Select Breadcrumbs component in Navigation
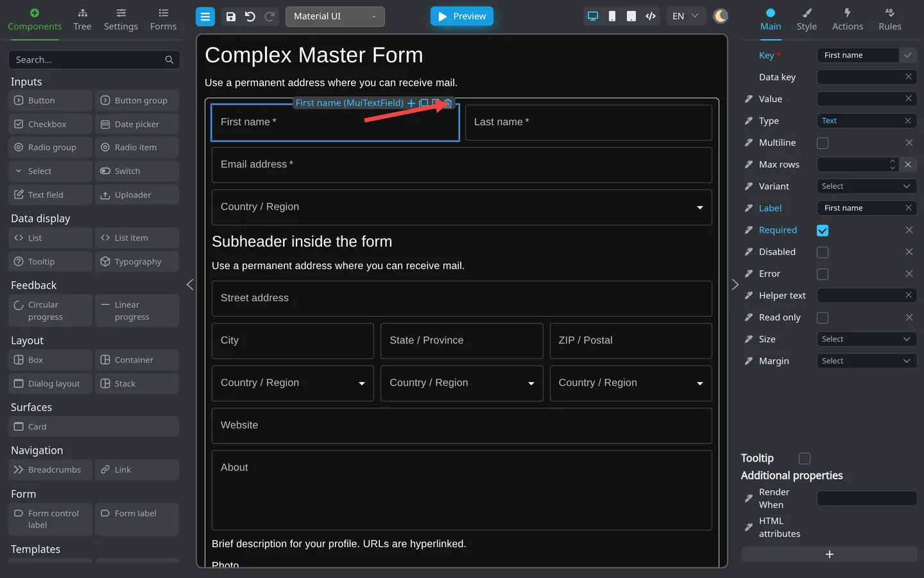This screenshot has width=924, height=578. point(50,469)
